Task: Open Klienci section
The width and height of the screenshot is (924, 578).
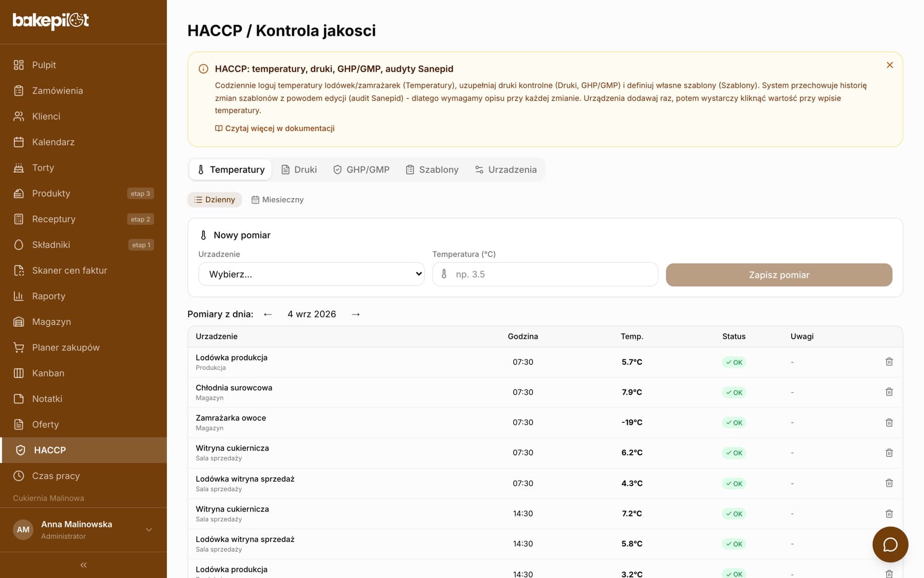Action: tap(83, 116)
